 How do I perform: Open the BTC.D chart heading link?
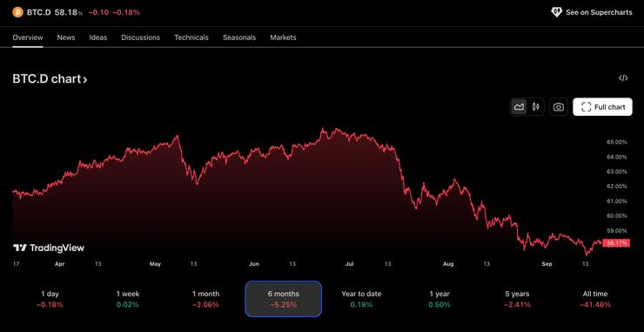(x=50, y=79)
